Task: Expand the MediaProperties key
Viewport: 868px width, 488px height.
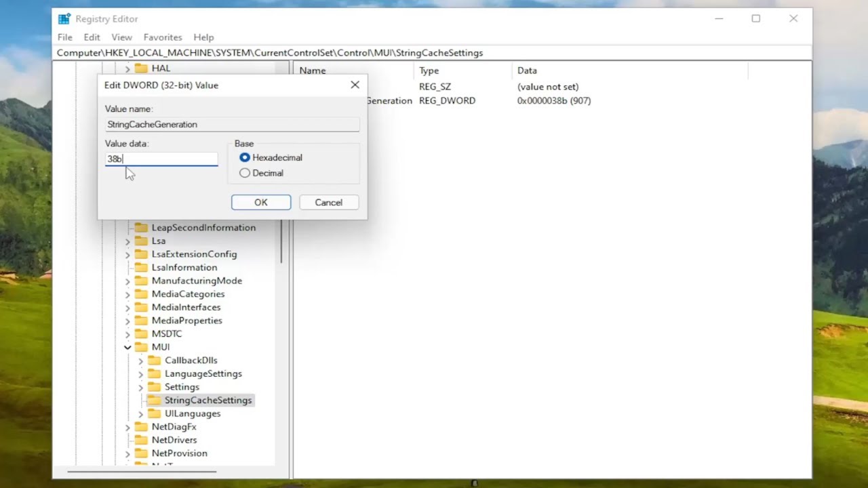Action: coord(127,321)
